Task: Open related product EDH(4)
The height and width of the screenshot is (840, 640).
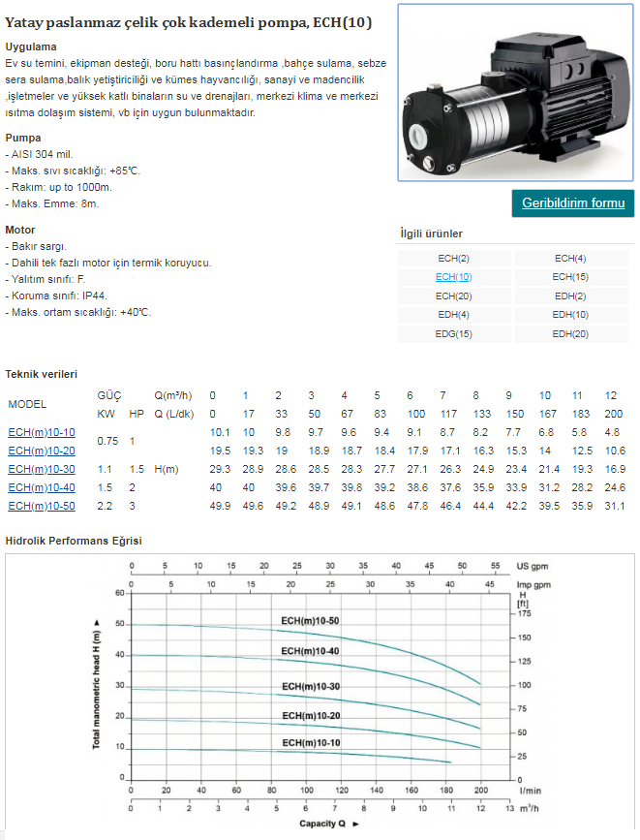Action: coord(454,315)
